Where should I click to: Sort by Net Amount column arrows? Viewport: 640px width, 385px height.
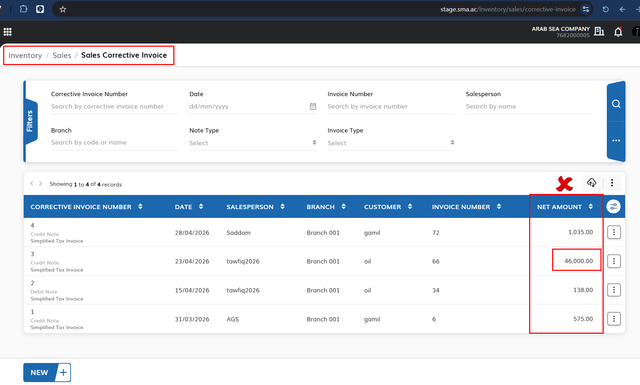(x=591, y=207)
